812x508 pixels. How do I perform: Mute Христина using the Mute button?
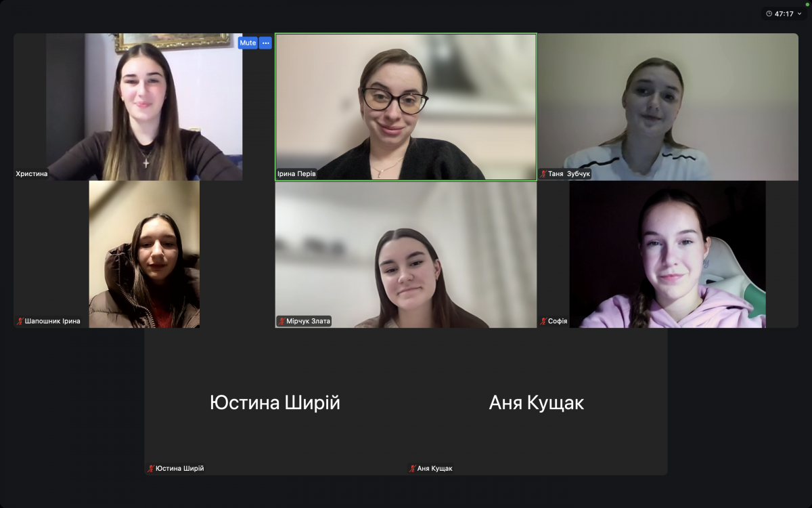(248, 43)
